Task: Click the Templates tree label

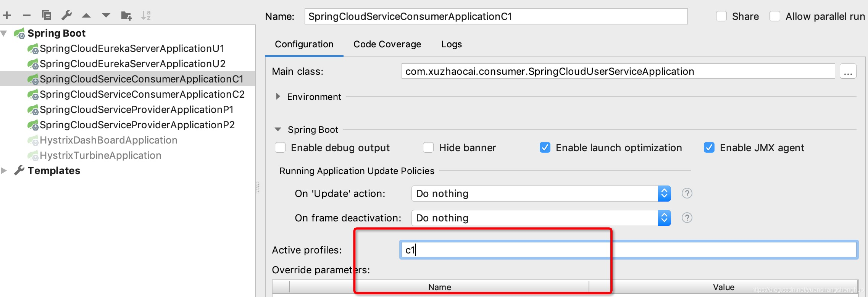Action: (x=54, y=171)
